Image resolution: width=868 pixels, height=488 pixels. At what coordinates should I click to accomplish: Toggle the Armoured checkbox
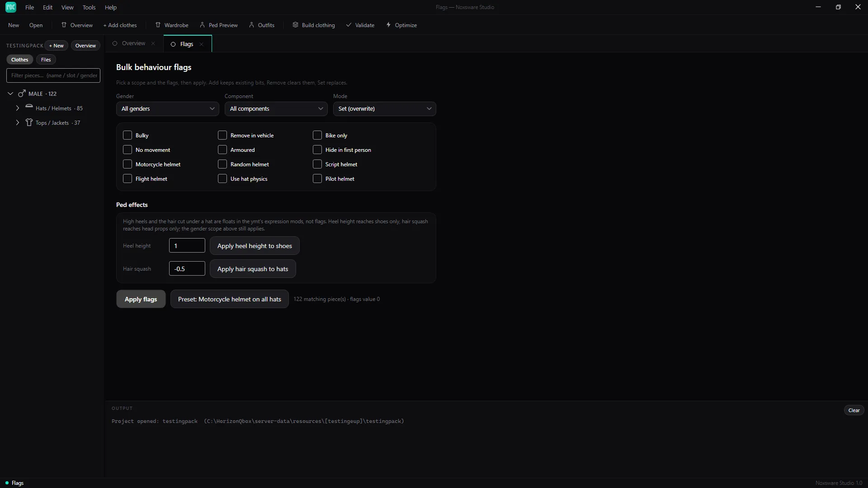(222, 150)
